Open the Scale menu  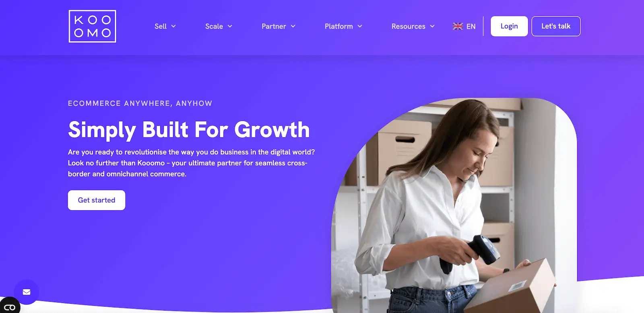click(214, 26)
